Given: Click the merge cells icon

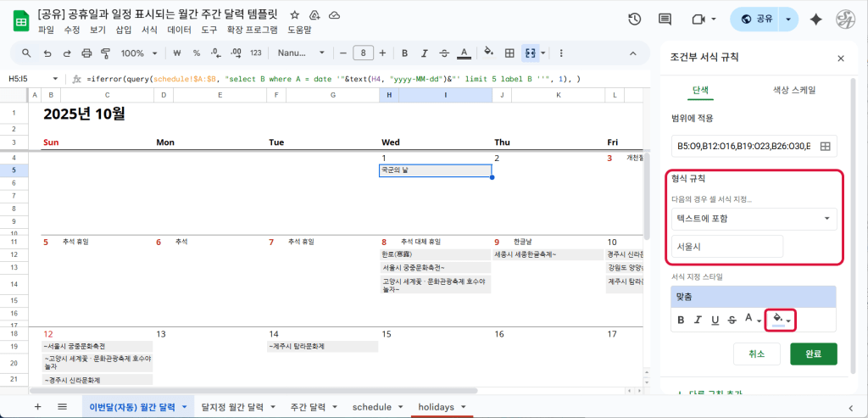Looking at the screenshot, I should (531, 53).
